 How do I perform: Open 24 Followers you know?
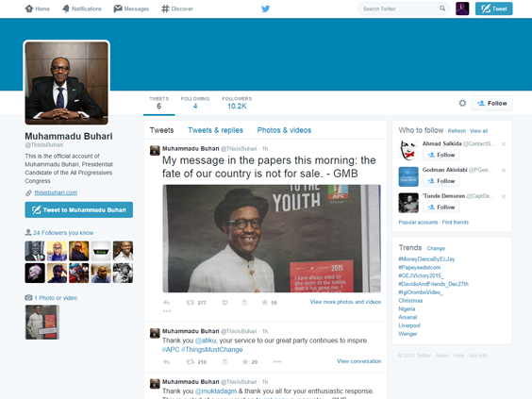[x=63, y=233]
